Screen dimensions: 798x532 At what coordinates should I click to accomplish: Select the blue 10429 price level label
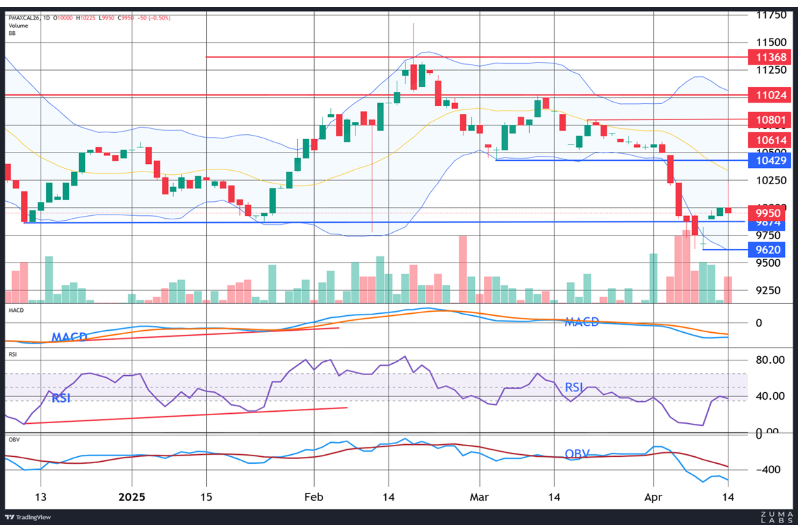[770, 161]
